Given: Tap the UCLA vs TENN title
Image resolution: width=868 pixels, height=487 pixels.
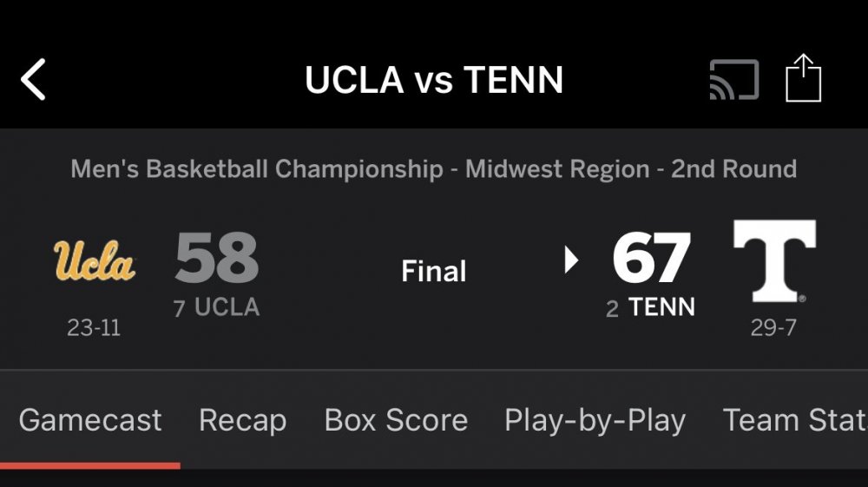Looking at the screenshot, I should click(x=434, y=81).
